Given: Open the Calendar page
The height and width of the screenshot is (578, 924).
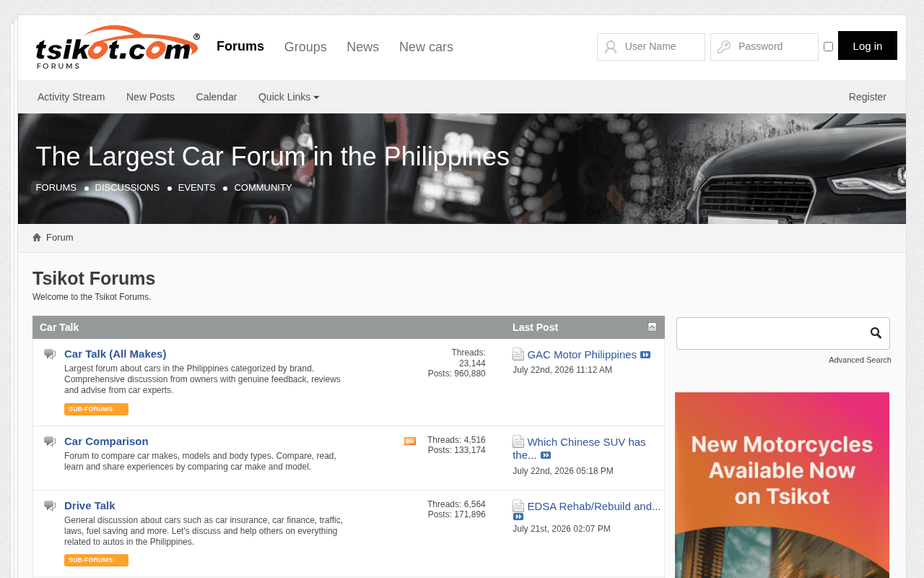Looking at the screenshot, I should 217,97.
